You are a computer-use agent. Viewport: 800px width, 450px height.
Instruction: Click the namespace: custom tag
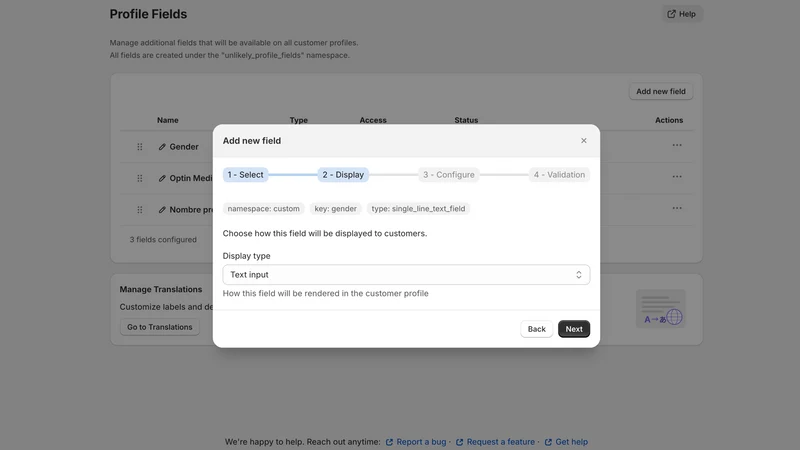[263, 209]
